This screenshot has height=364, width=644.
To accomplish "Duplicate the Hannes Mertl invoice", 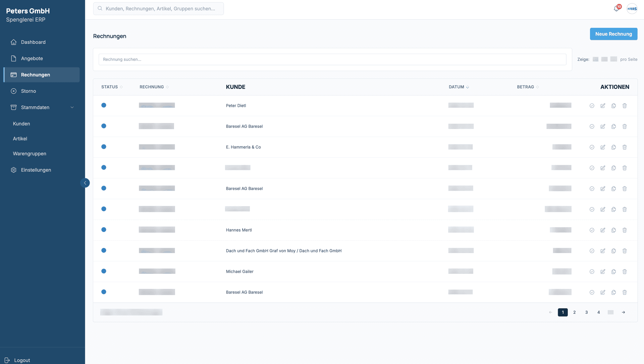I will tap(613, 230).
